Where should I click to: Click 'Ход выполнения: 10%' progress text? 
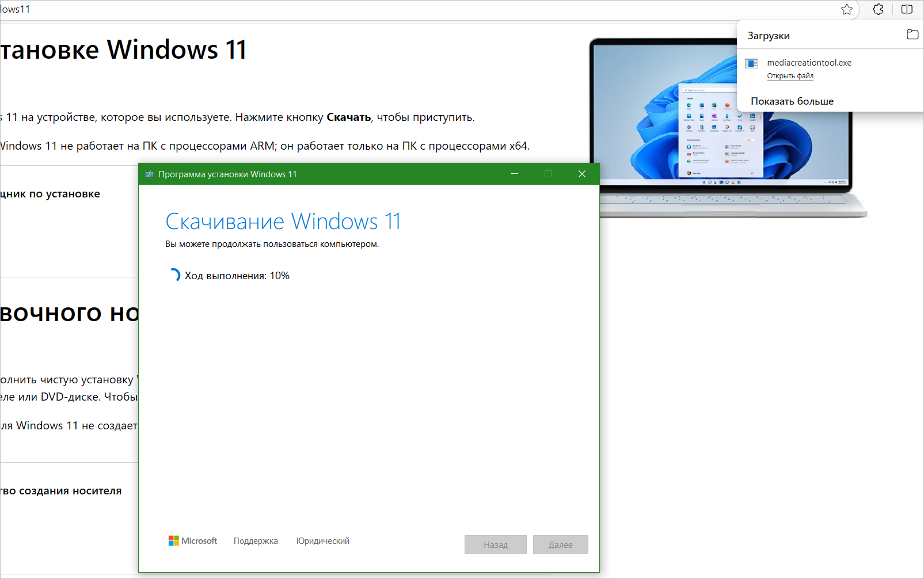click(237, 276)
